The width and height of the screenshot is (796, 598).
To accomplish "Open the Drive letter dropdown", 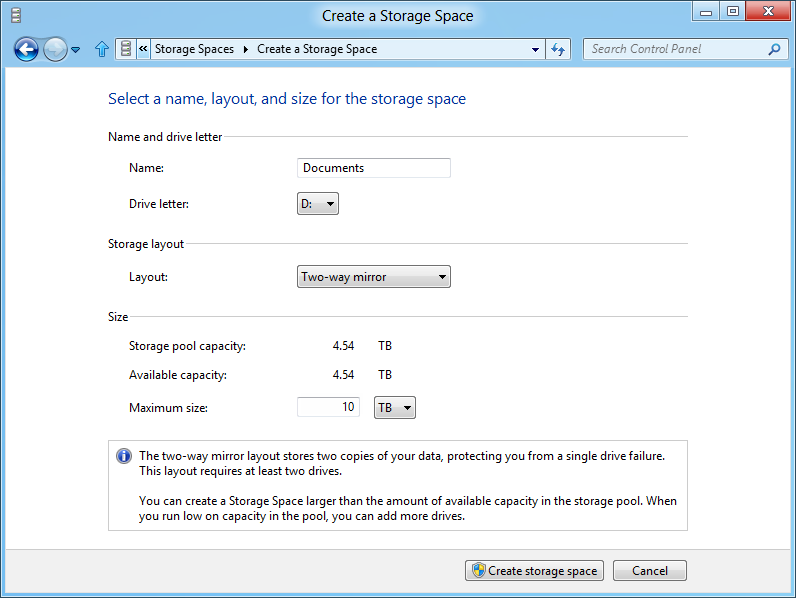I will [x=319, y=204].
